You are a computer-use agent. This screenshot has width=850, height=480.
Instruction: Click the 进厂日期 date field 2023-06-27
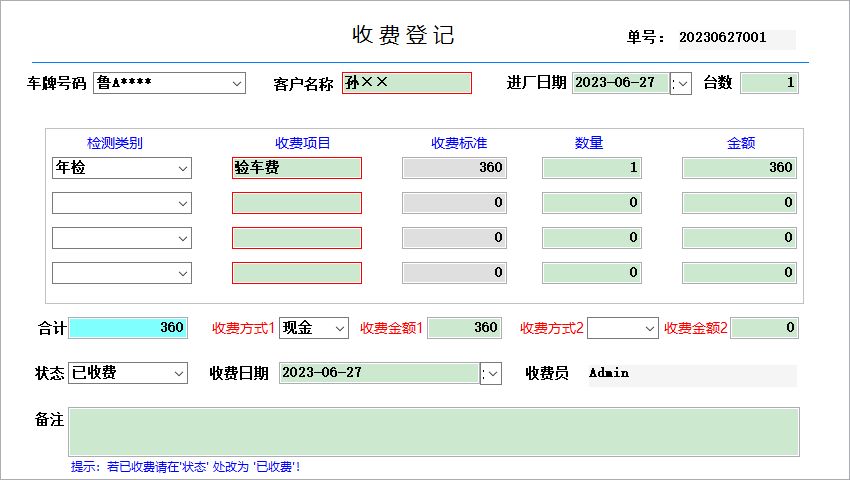coord(621,83)
